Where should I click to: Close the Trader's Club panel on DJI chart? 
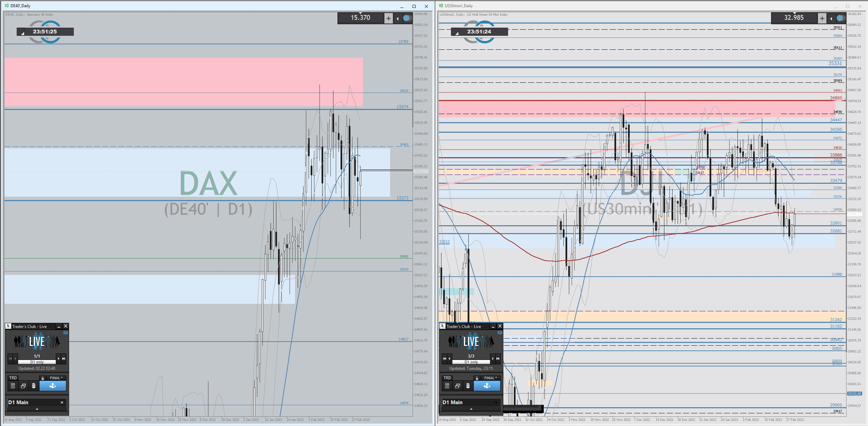pyautogui.click(x=500, y=326)
